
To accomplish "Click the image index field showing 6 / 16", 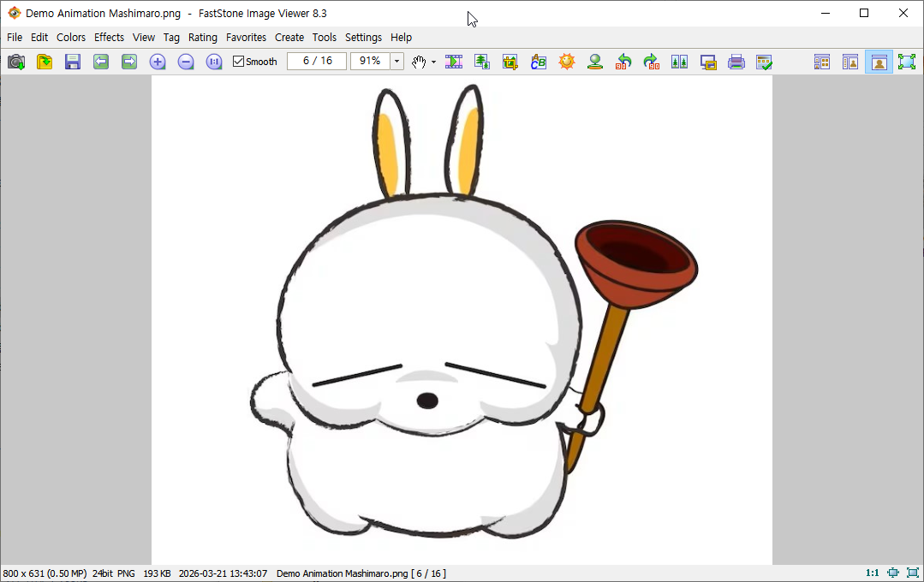I will click(317, 61).
